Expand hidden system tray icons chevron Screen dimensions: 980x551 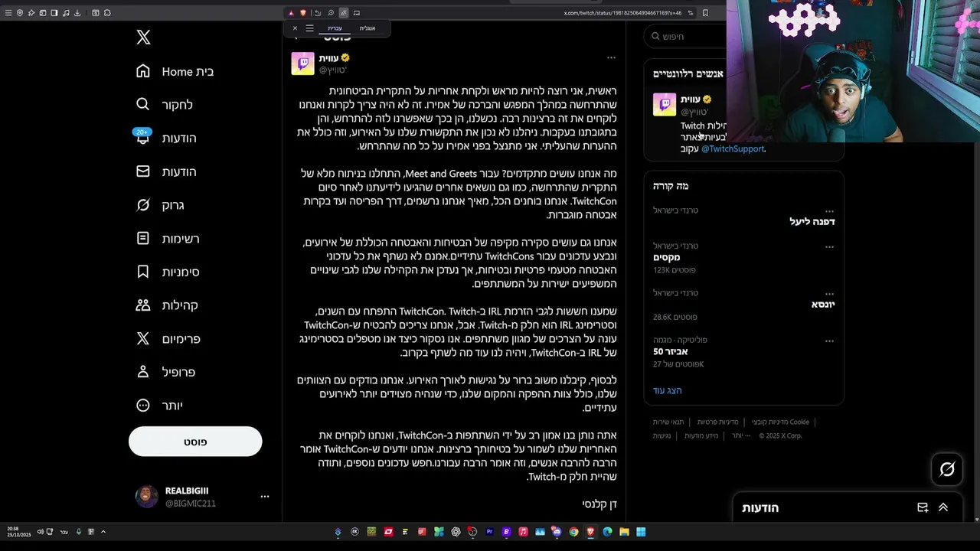coord(103,532)
